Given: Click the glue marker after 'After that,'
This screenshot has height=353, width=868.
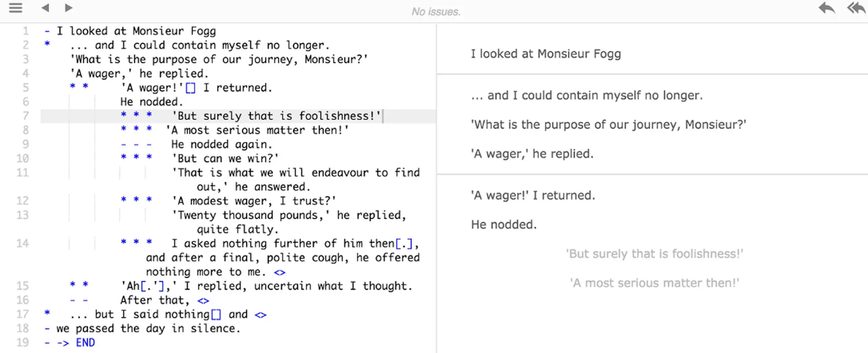Looking at the screenshot, I should [203, 301].
